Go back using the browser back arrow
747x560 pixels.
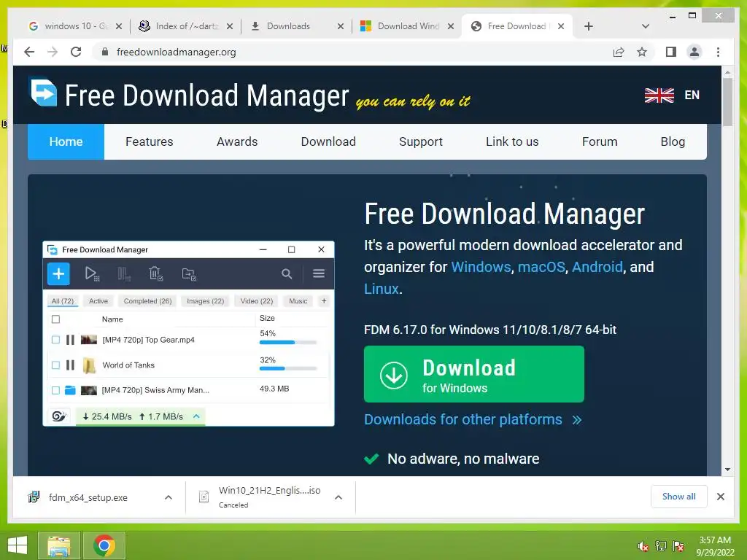click(29, 52)
